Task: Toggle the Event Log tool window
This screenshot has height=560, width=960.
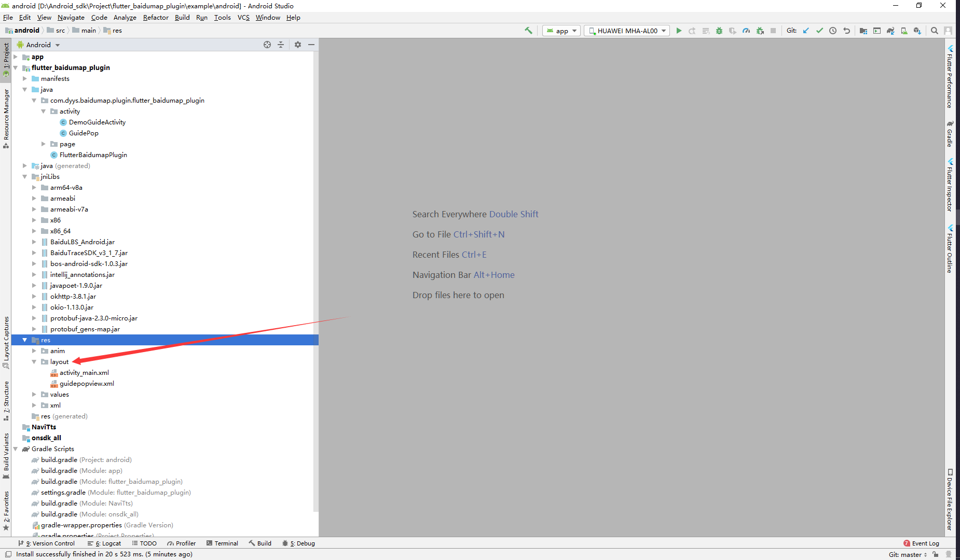Action: (921, 543)
